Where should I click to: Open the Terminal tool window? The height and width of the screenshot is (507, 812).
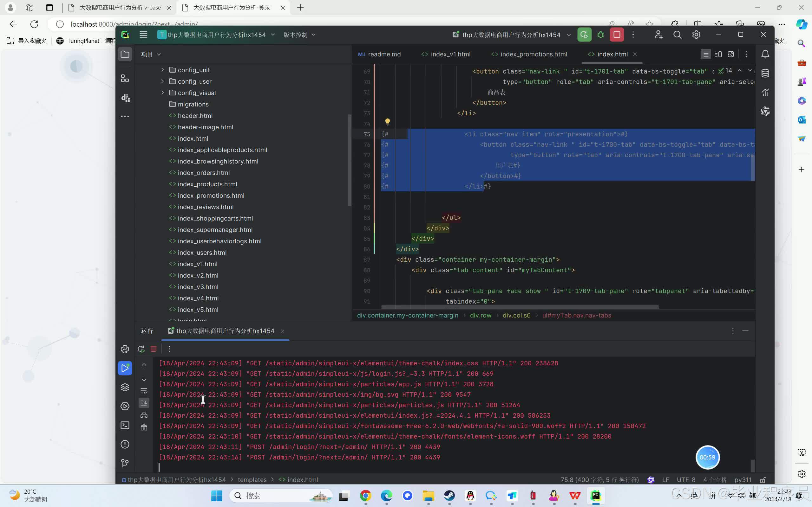pos(125,425)
